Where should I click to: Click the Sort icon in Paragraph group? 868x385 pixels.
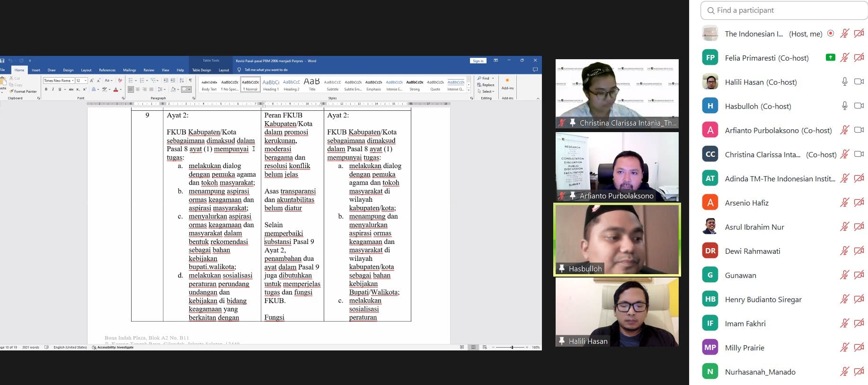[182, 81]
